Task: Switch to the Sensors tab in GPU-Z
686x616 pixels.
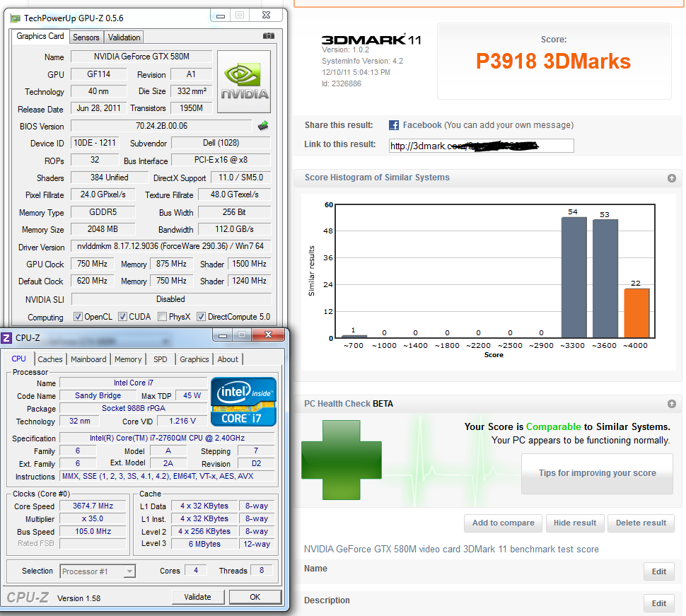Action: 86,37
